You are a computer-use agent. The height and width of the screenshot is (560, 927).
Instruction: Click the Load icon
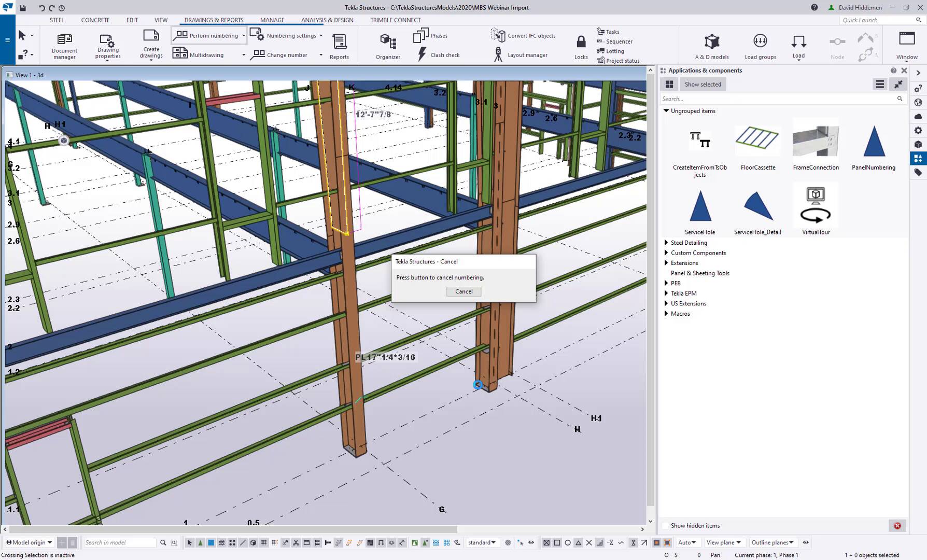click(798, 46)
